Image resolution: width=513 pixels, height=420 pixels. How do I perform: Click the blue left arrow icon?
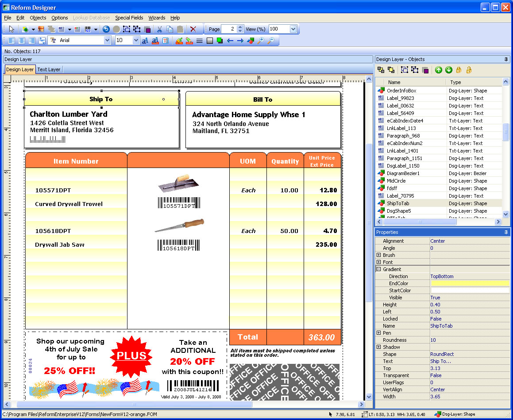coord(230,41)
